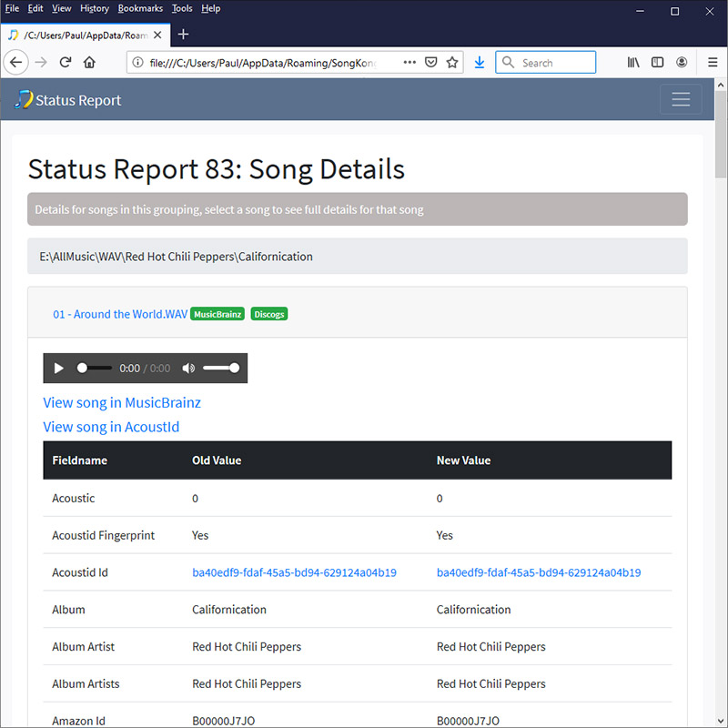Screen dimensions: 728x728
Task: Click the scrollbar up arrow
Action: click(x=721, y=85)
